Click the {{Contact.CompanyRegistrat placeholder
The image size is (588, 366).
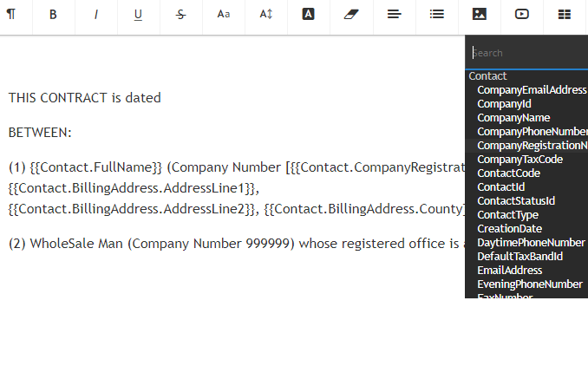[377, 167]
